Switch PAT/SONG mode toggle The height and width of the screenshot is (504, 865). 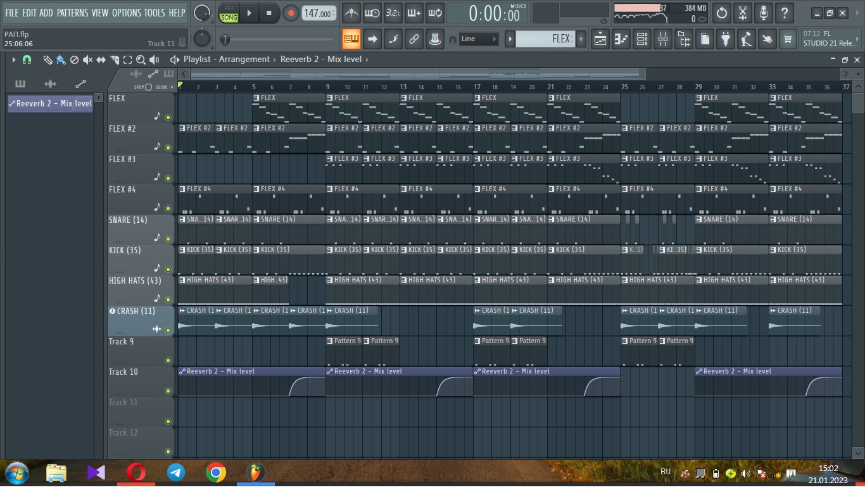pos(229,13)
